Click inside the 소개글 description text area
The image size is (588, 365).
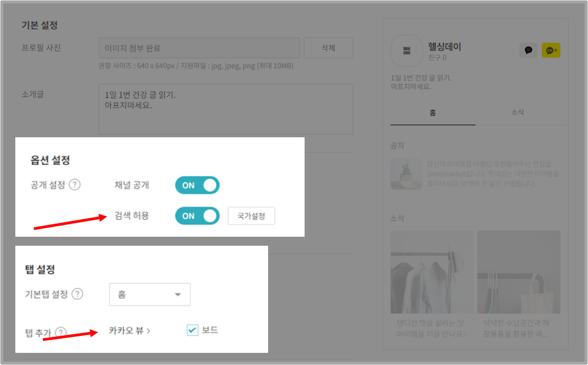(225, 108)
